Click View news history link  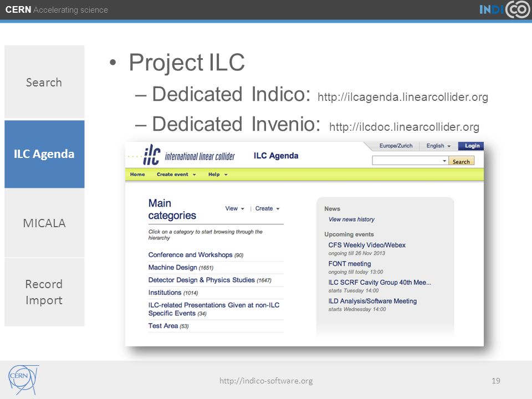click(x=351, y=219)
